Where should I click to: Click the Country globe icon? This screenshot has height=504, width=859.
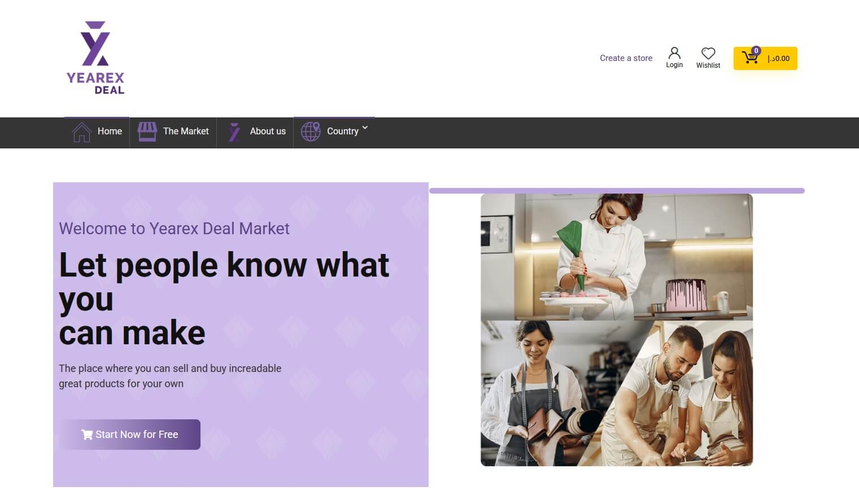click(311, 132)
